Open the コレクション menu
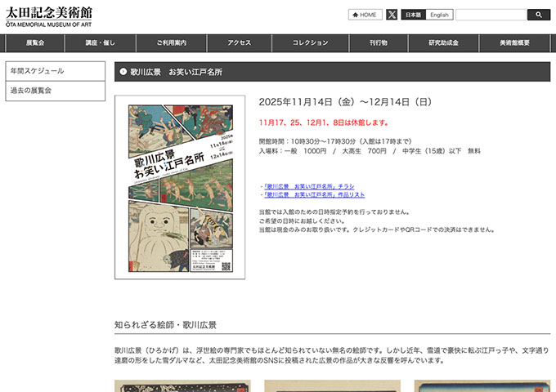This screenshot has height=392, width=556. 310,42
